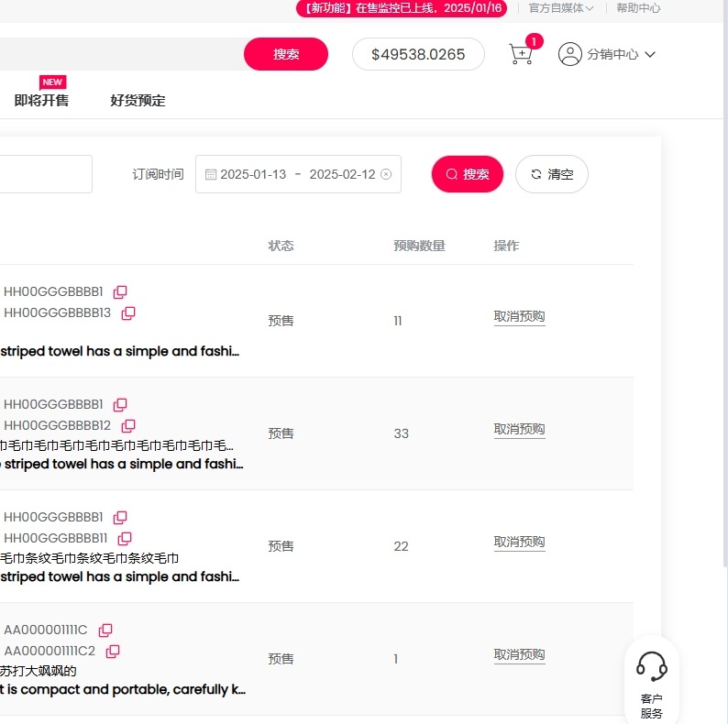
Task: Click the filter 搜索 button beside date range
Action: (x=467, y=174)
